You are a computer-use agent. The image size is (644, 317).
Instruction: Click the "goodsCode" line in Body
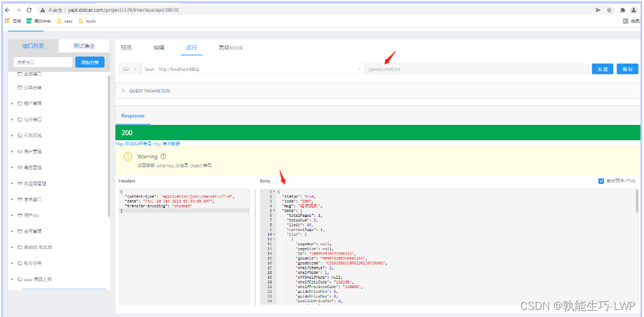pyautogui.click(x=340, y=263)
